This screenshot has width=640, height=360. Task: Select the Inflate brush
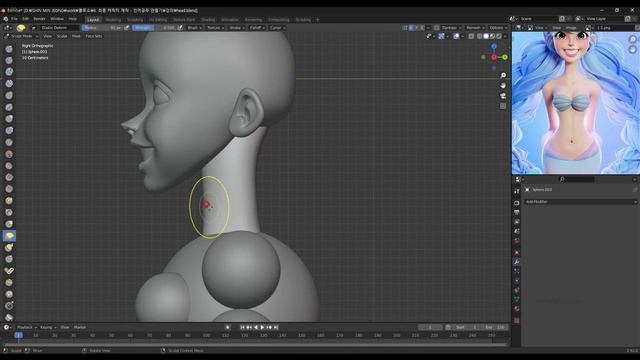pyautogui.click(x=9, y=119)
